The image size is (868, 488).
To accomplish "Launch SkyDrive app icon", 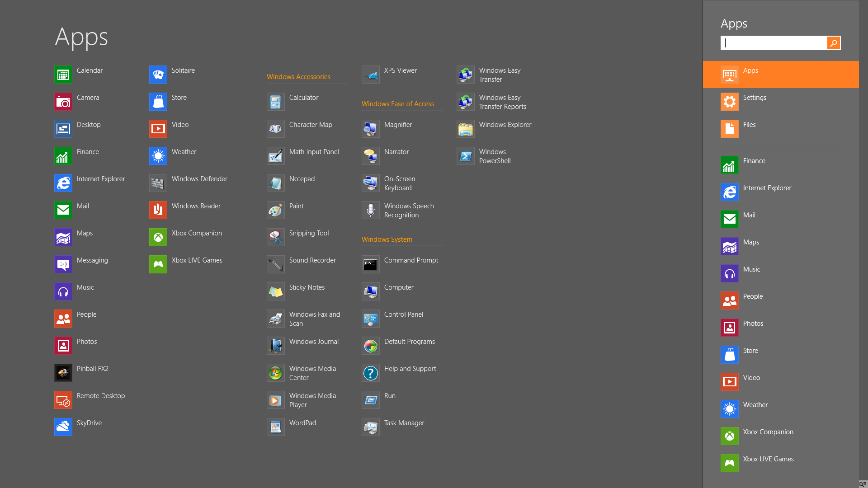I will [x=63, y=427].
